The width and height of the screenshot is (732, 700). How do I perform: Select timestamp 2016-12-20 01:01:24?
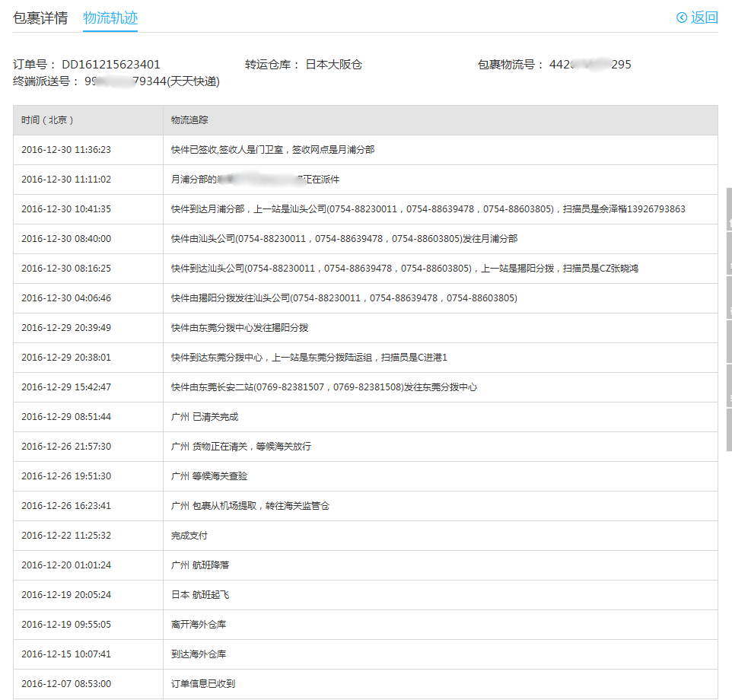click(66, 565)
